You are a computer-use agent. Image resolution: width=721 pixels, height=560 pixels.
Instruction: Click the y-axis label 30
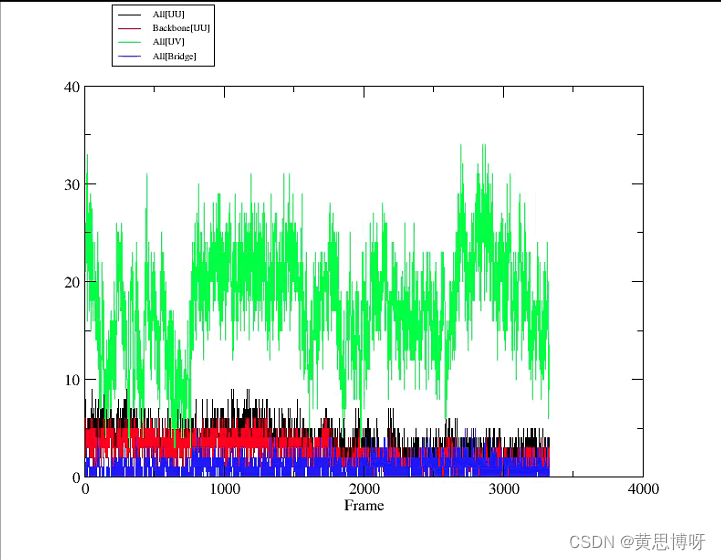(x=72, y=184)
